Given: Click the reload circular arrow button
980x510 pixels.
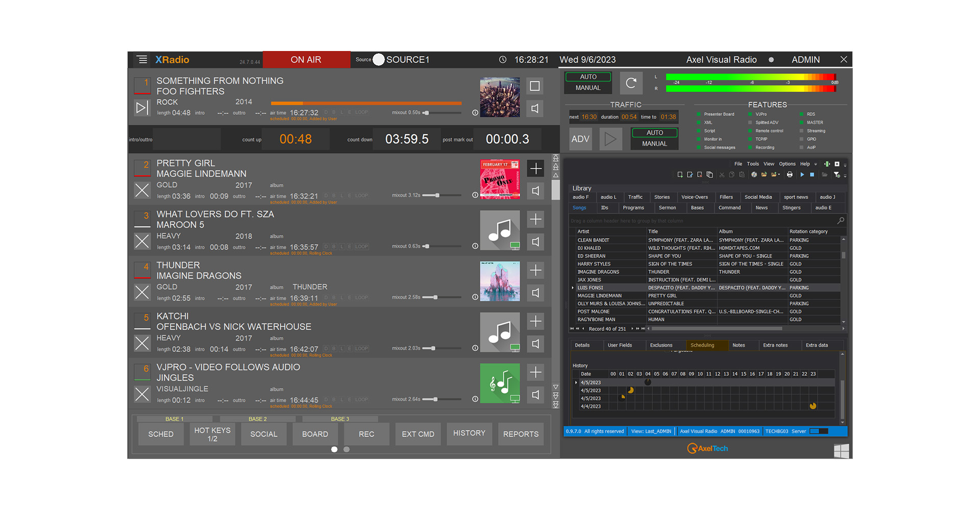Looking at the screenshot, I should pyautogui.click(x=631, y=83).
